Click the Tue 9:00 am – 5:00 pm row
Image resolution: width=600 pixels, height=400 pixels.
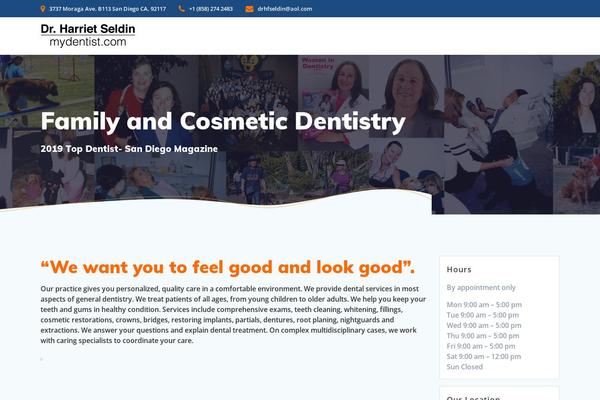coord(483,315)
